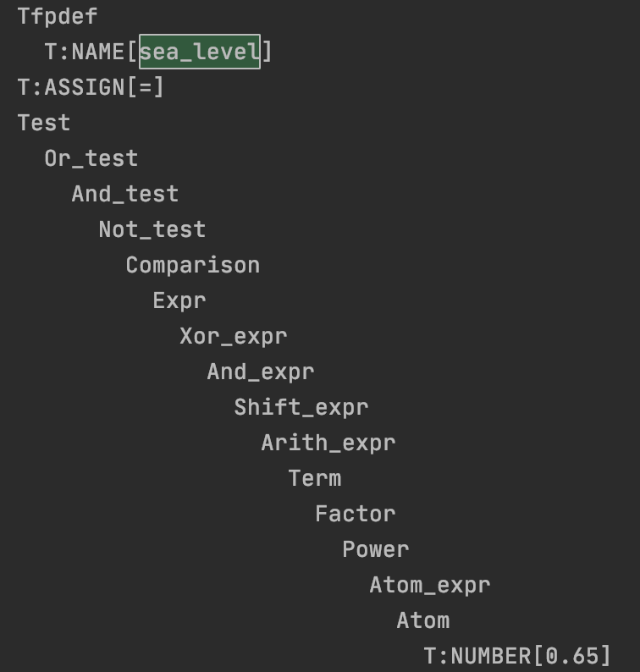Select the T:NAME token node
640x672 pixels.
[x=158, y=52]
